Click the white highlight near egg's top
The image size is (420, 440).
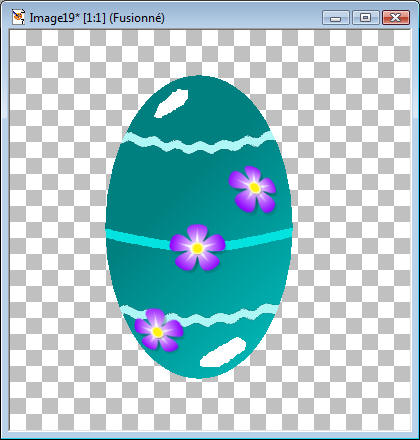click(x=171, y=103)
